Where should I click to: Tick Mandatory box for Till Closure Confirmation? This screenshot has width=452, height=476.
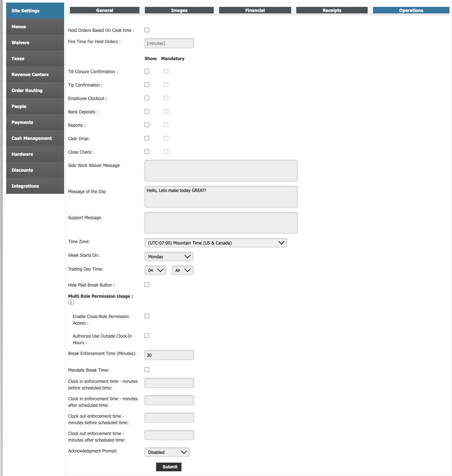pyautogui.click(x=166, y=71)
